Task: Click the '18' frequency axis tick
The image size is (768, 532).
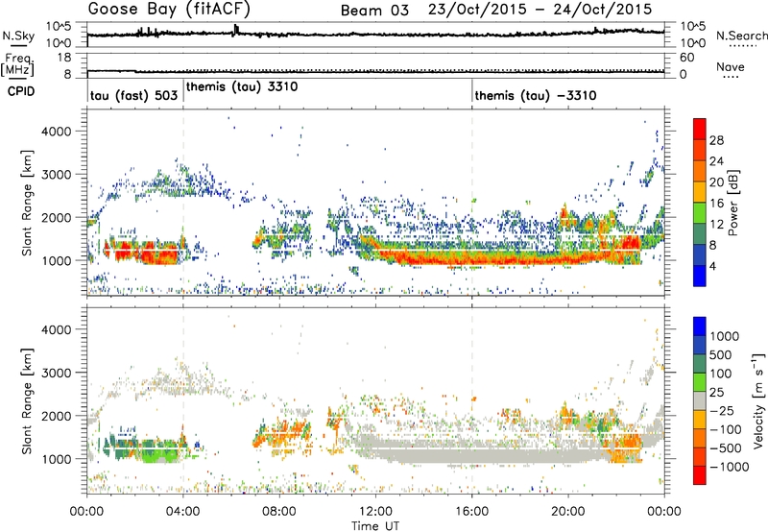Action: click(64, 57)
